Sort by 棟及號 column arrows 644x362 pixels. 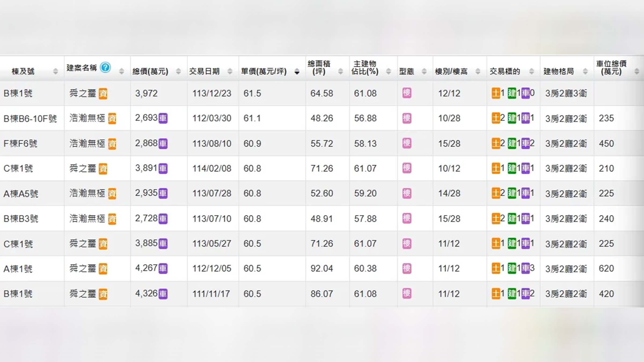55,71
